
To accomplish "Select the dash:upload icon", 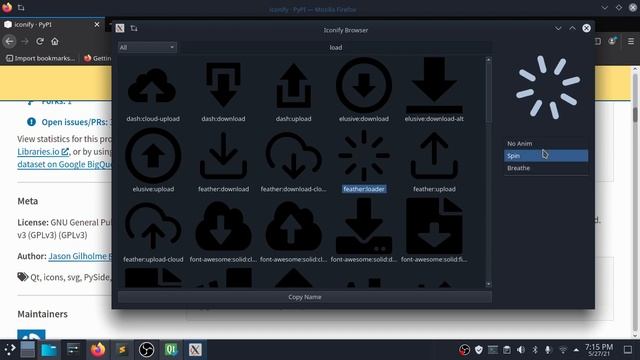I will (x=293, y=85).
